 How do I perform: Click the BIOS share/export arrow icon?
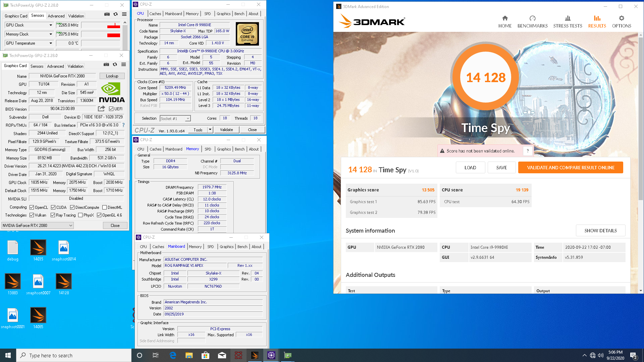click(101, 109)
